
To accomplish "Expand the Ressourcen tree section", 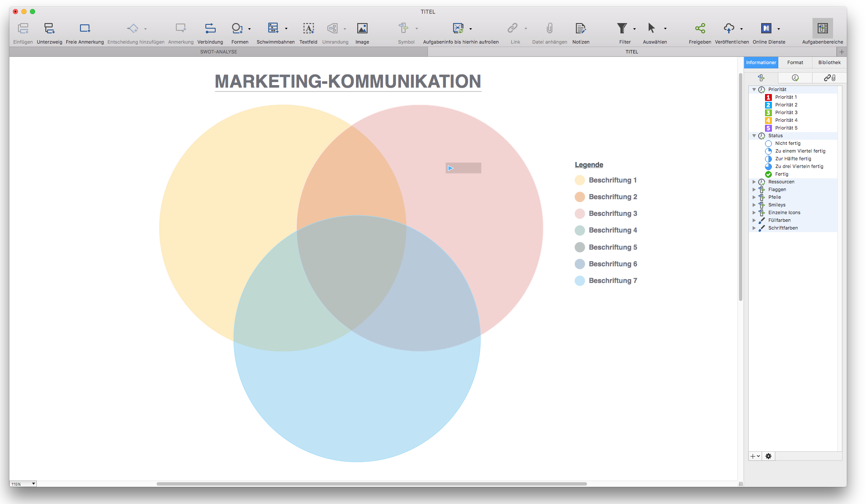I will [754, 182].
